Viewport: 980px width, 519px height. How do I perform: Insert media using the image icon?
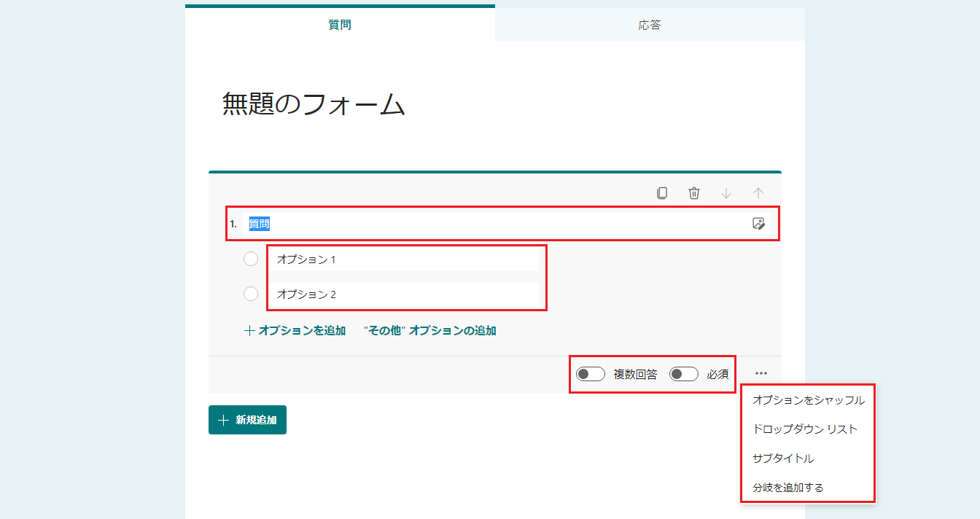(758, 224)
